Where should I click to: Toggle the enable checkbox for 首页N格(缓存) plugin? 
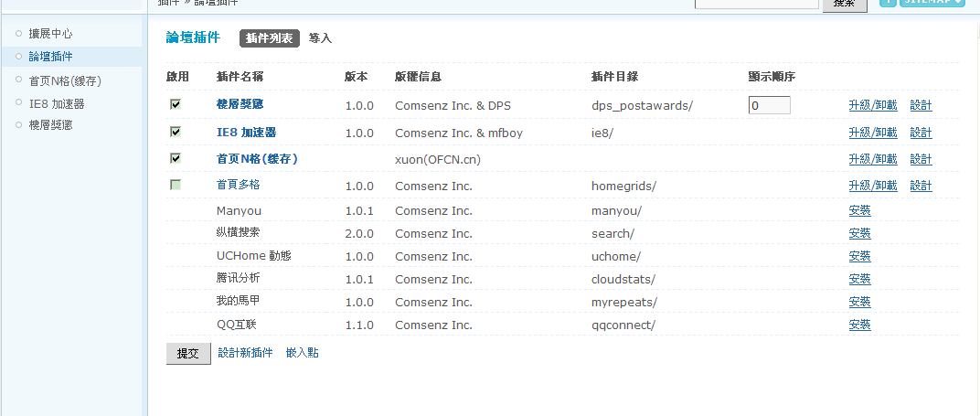coord(175,158)
